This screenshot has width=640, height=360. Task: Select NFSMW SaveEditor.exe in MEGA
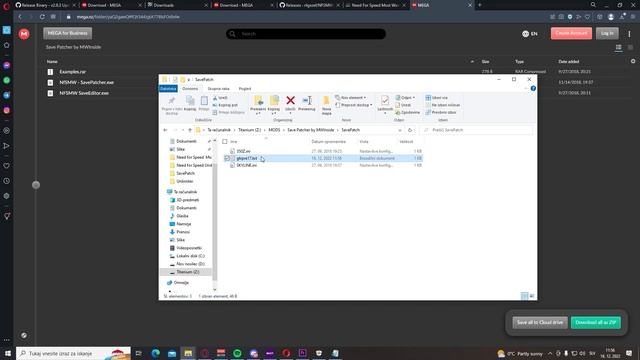click(84, 93)
